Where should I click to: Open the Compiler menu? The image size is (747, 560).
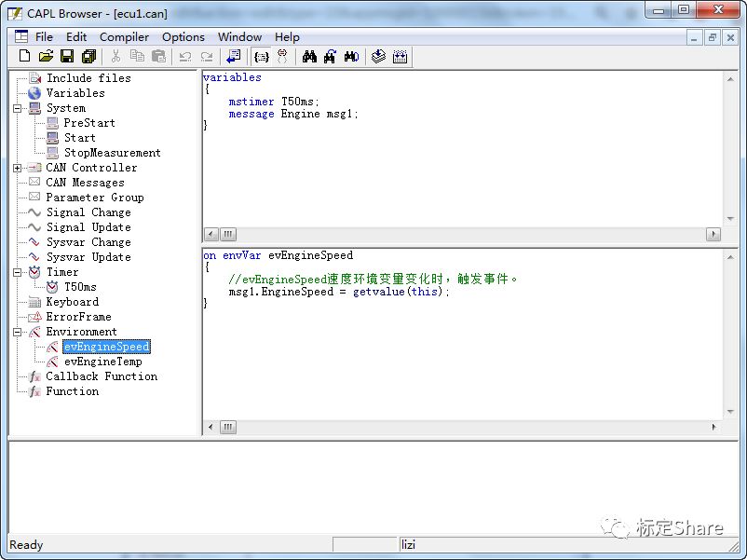click(124, 36)
